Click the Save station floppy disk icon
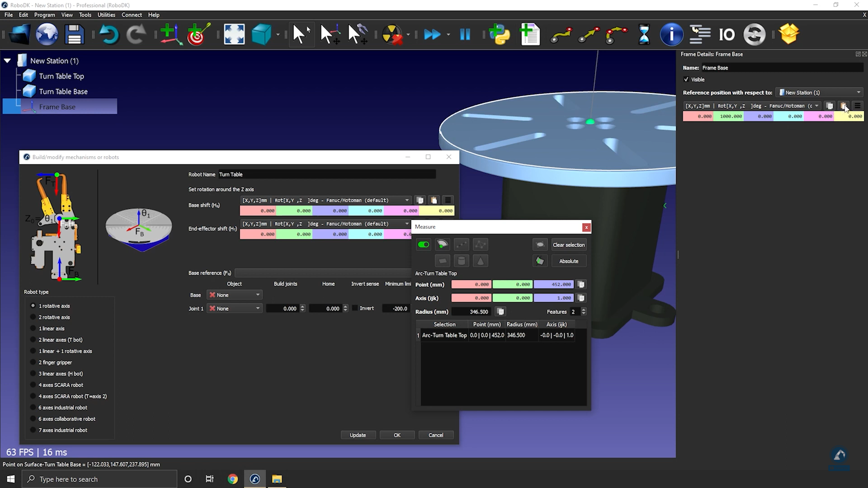The height and width of the screenshot is (488, 868). point(74,34)
